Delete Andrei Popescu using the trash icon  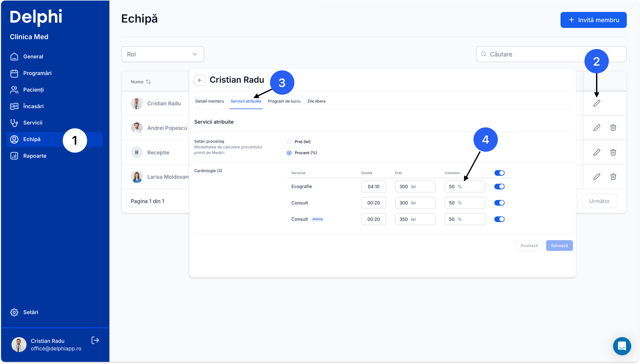(x=613, y=128)
